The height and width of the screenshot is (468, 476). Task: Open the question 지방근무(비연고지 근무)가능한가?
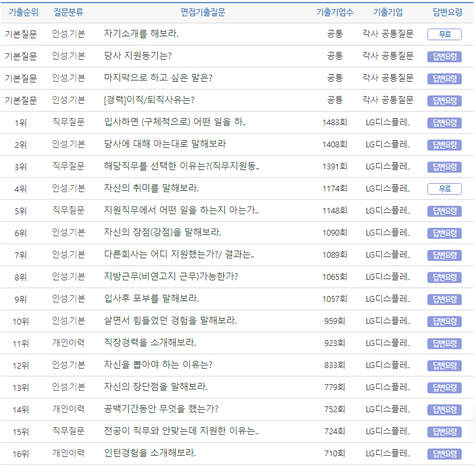[171, 277]
